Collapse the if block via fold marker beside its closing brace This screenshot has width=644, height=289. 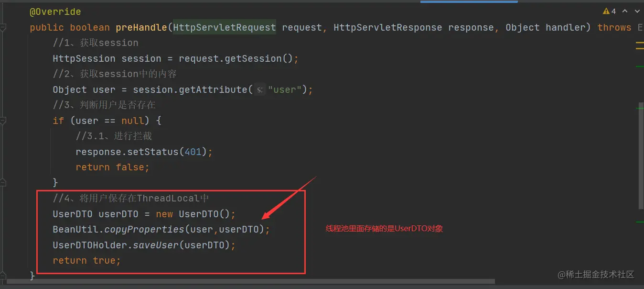coord(3,182)
